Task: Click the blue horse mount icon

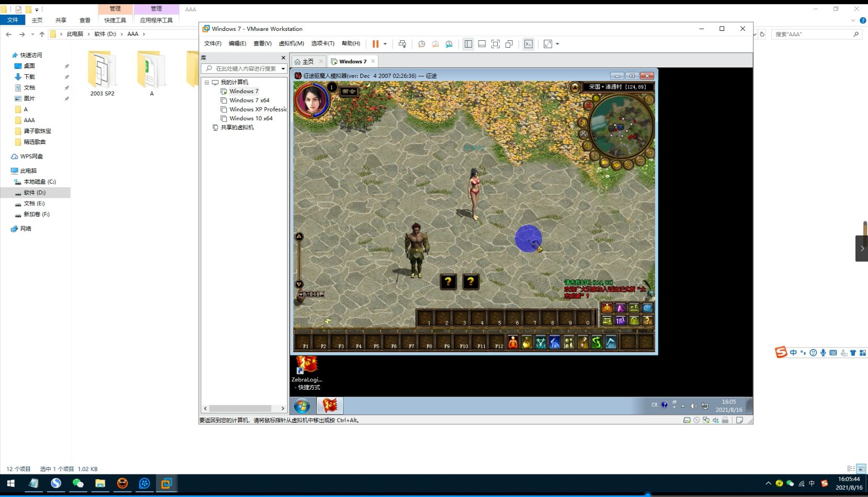Action: tap(555, 342)
